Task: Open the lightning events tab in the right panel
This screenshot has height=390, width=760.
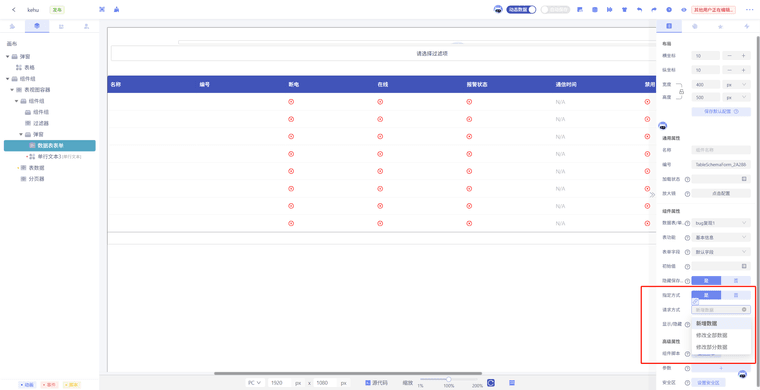Action: pyautogui.click(x=746, y=26)
